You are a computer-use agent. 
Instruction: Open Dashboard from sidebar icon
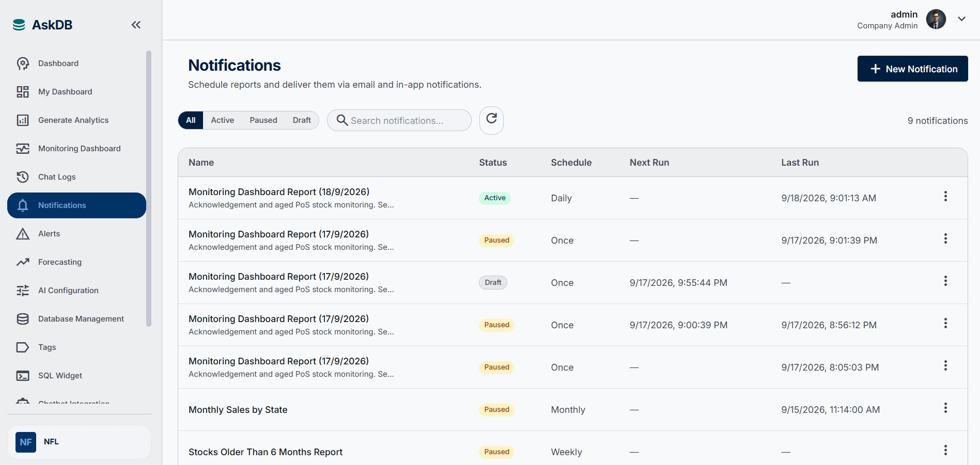23,63
